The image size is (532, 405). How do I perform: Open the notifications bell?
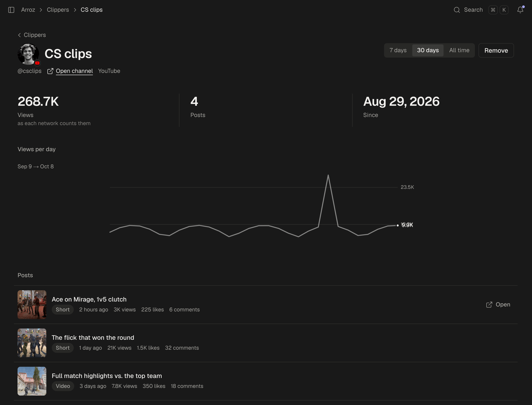click(520, 10)
